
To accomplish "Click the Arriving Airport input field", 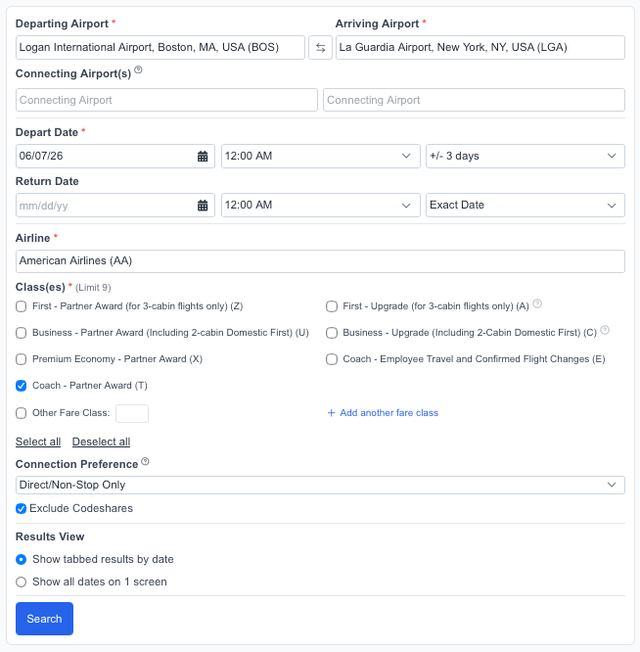I will (480, 47).
